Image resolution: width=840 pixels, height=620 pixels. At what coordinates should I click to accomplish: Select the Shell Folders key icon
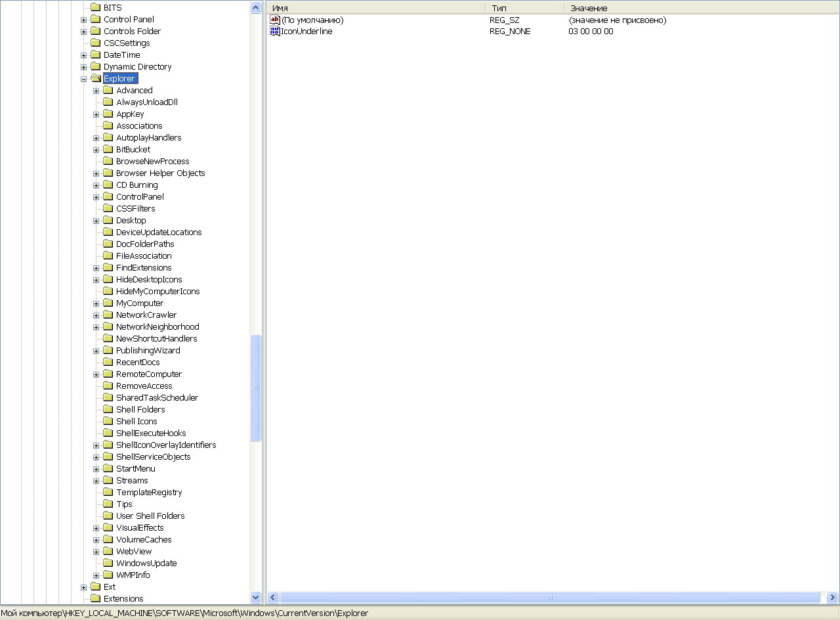pos(108,410)
